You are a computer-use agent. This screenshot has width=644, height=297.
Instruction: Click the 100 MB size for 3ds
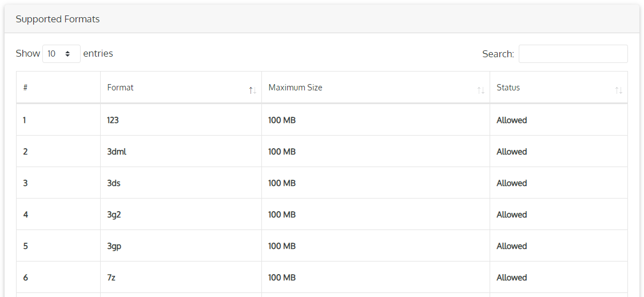coord(282,183)
